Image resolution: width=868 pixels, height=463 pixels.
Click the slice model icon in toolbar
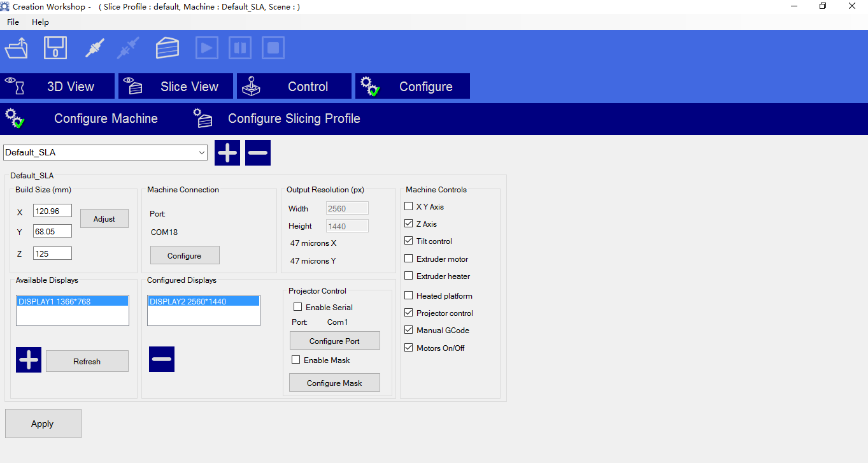click(x=167, y=48)
